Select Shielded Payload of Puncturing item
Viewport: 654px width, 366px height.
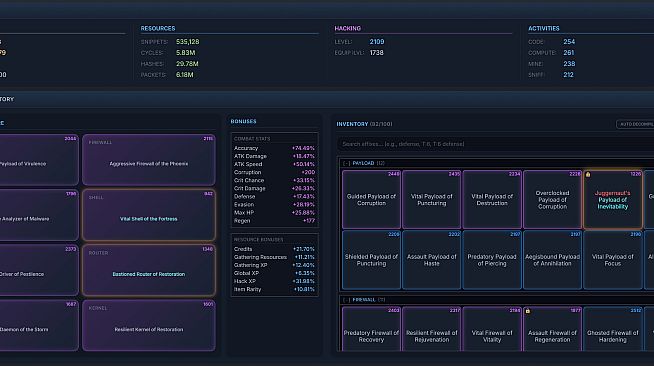[x=371, y=260]
